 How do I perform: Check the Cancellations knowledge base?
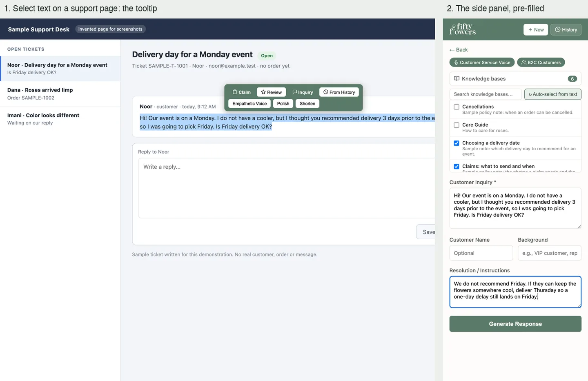click(457, 107)
